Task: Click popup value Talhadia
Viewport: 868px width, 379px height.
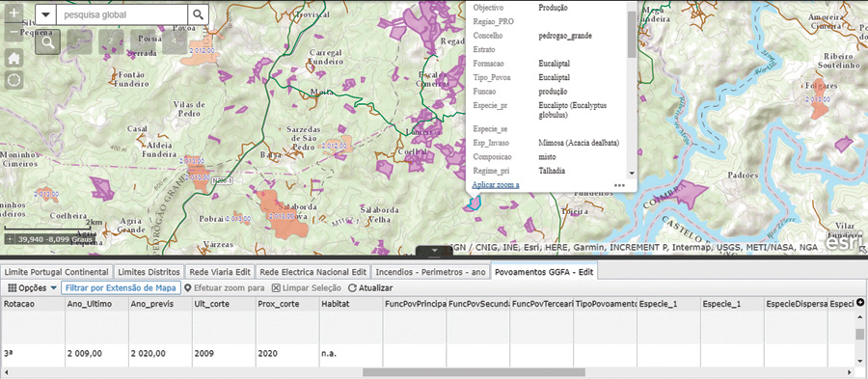Action: (x=552, y=171)
